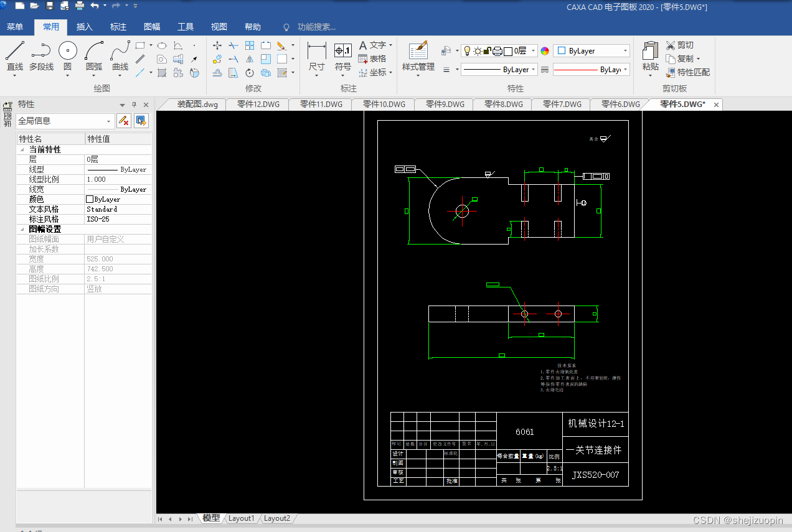
Task: Expand the 直线 dropdown arrow
Action: [x=15, y=76]
